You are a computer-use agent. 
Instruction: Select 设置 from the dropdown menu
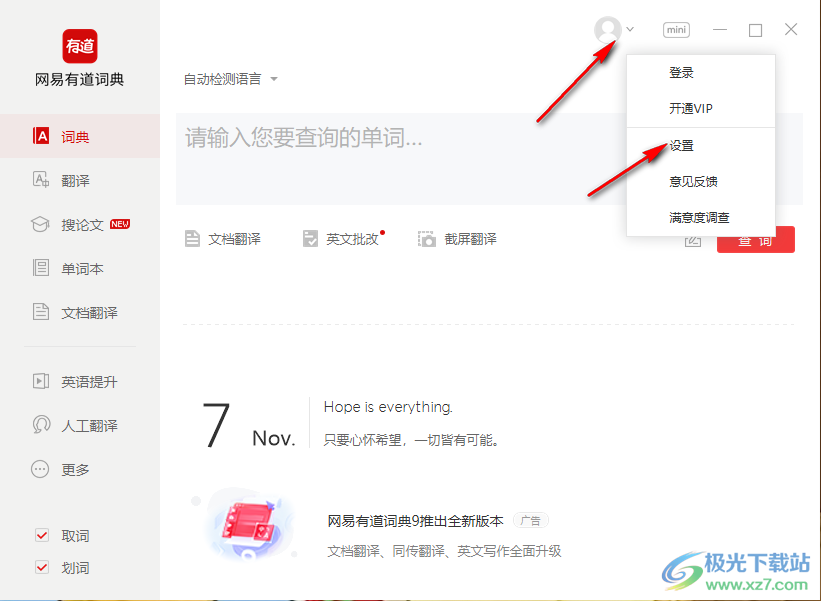coord(682,146)
